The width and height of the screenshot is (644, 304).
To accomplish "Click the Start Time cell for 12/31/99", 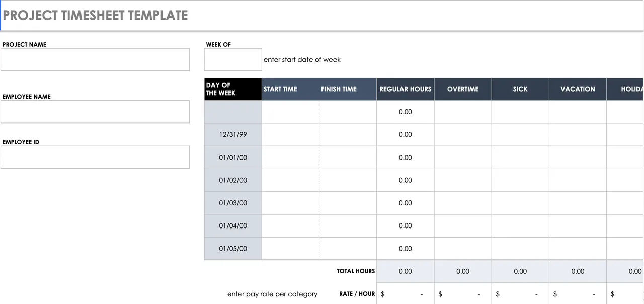I will click(x=290, y=135).
